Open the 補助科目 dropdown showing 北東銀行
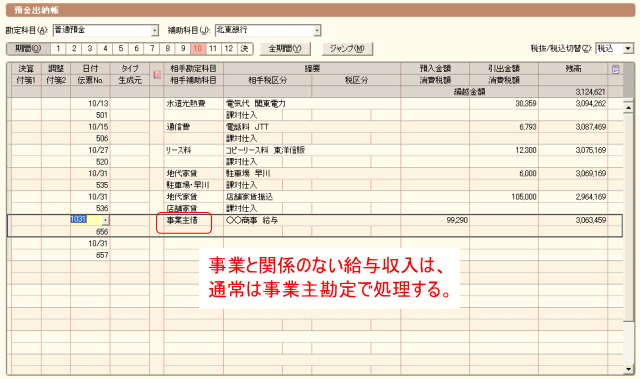Screen dimensions: 640x379 pyautogui.click(x=317, y=30)
